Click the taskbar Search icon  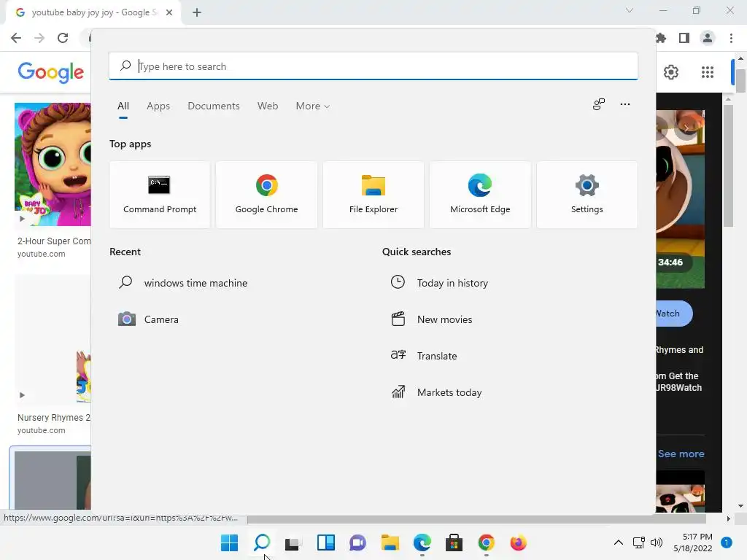(x=262, y=542)
